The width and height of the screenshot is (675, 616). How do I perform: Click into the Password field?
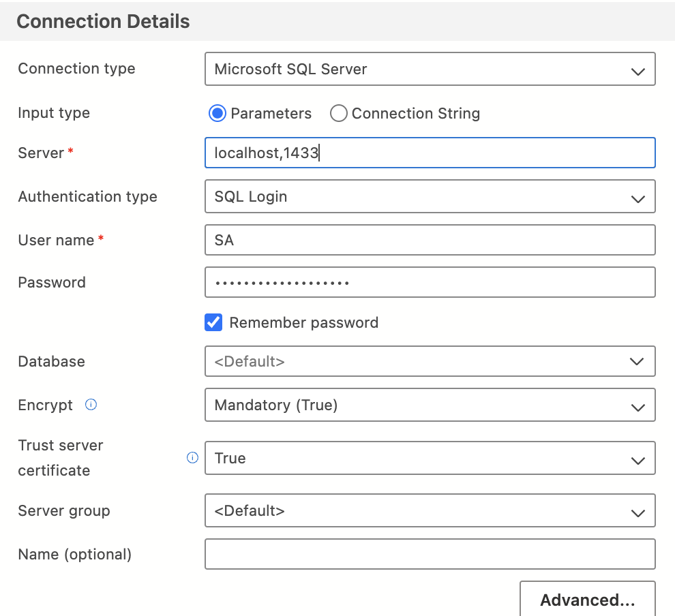coord(430,282)
